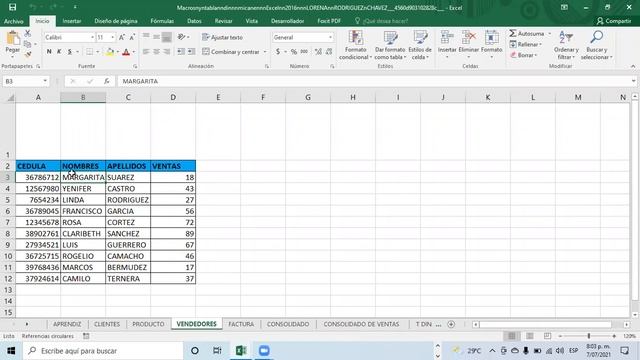Open the font size dropdown

pyautogui.click(x=112, y=37)
